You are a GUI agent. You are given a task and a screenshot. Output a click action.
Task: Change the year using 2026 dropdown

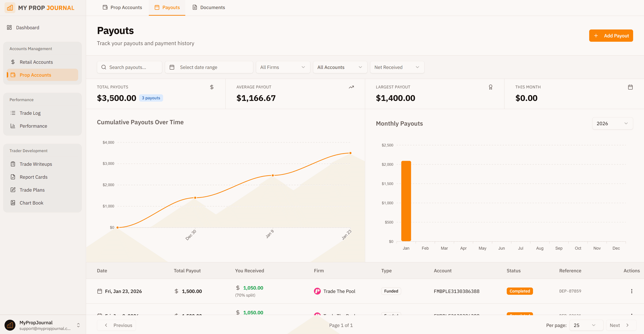point(613,123)
